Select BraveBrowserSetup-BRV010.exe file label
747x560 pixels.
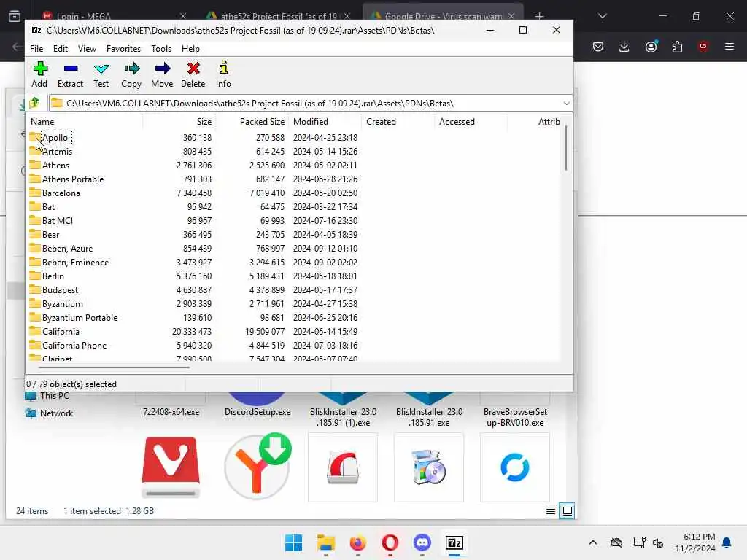(x=515, y=417)
